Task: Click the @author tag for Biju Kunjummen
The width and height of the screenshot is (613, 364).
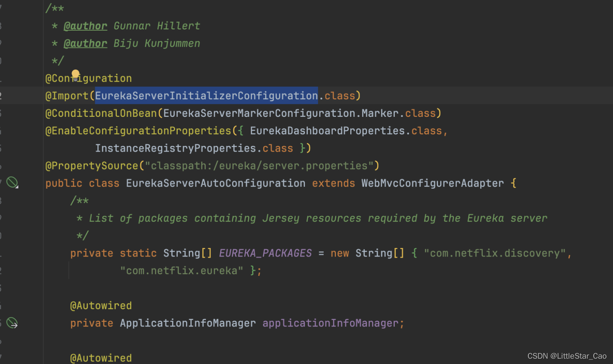Action: tap(85, 43)
